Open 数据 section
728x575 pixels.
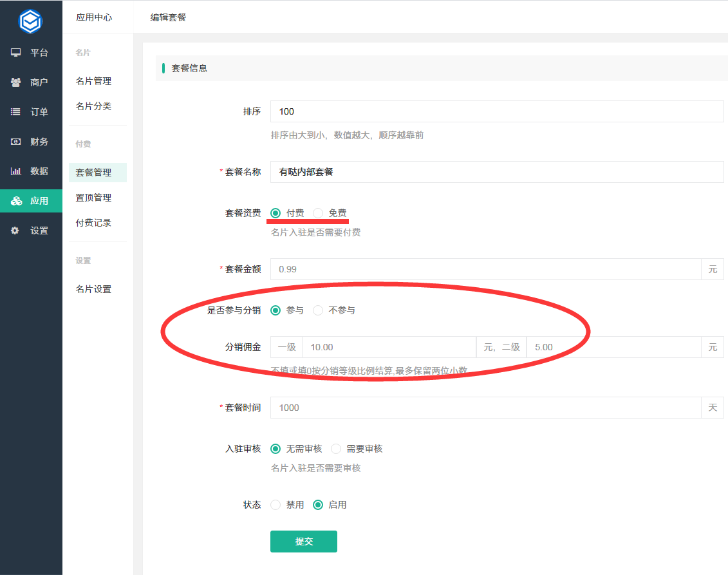click(x=31, y=171)
